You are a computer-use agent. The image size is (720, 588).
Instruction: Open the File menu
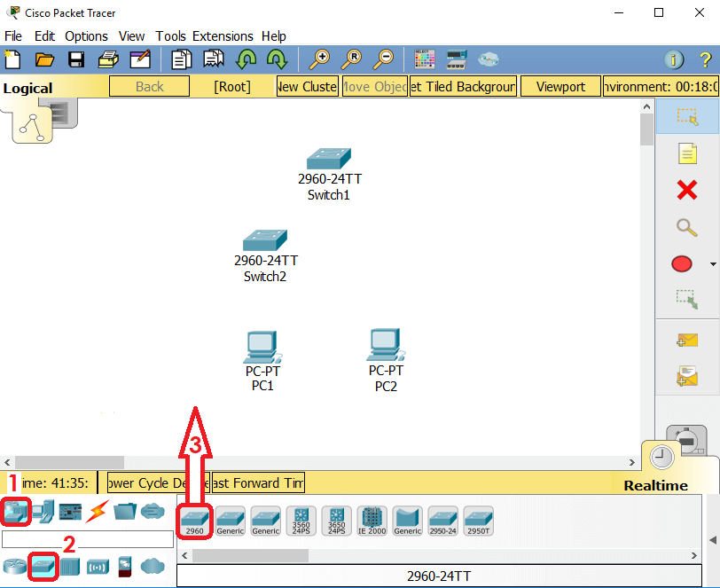coord(13,35)
